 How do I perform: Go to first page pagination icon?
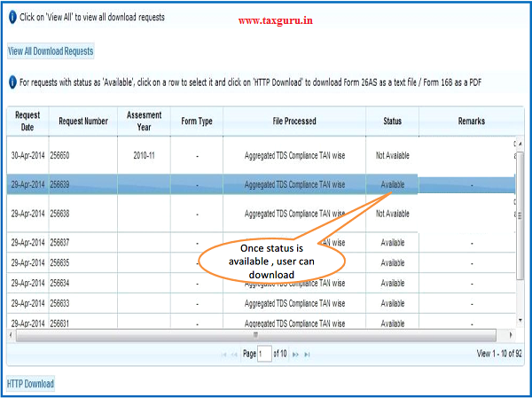pyautogui.click(x=226, y=354)
